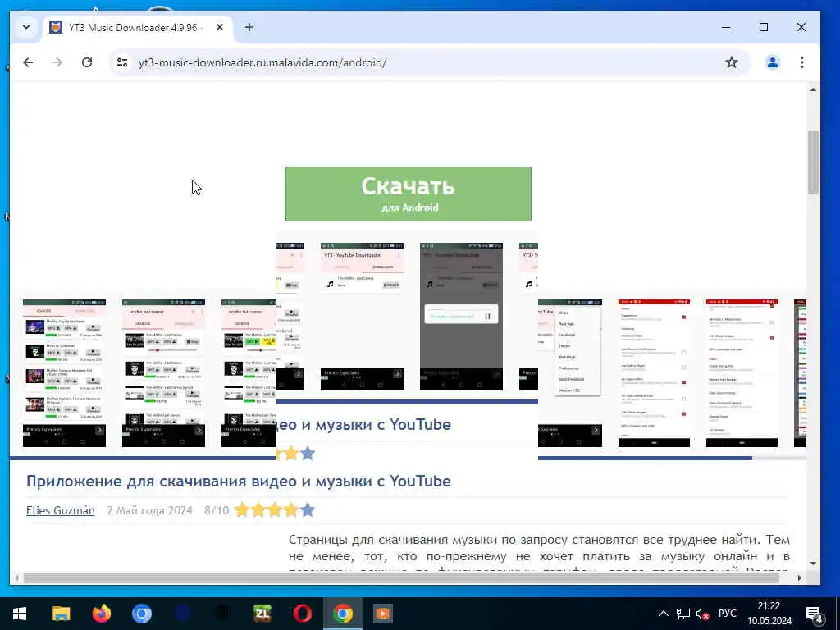Viewport: 840px width, 630px height.
Task: Switch input language via РУС indicator
Action: [x=728, y=614]
